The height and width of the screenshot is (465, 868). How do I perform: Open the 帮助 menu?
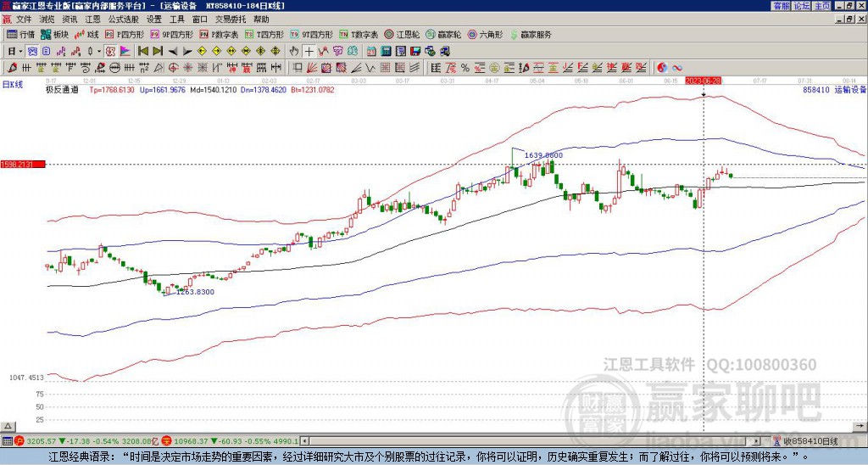[x=261, y=20]
